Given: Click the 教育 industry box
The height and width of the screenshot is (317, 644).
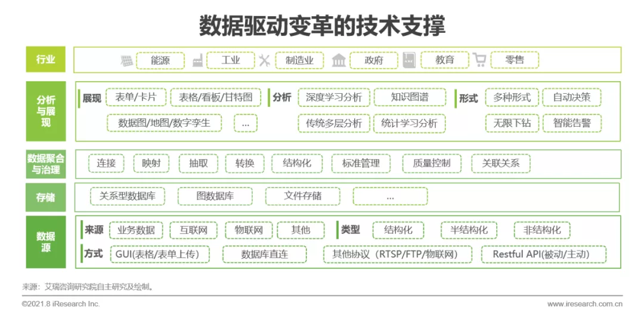Looking at the screenshot, I should 445,60.
